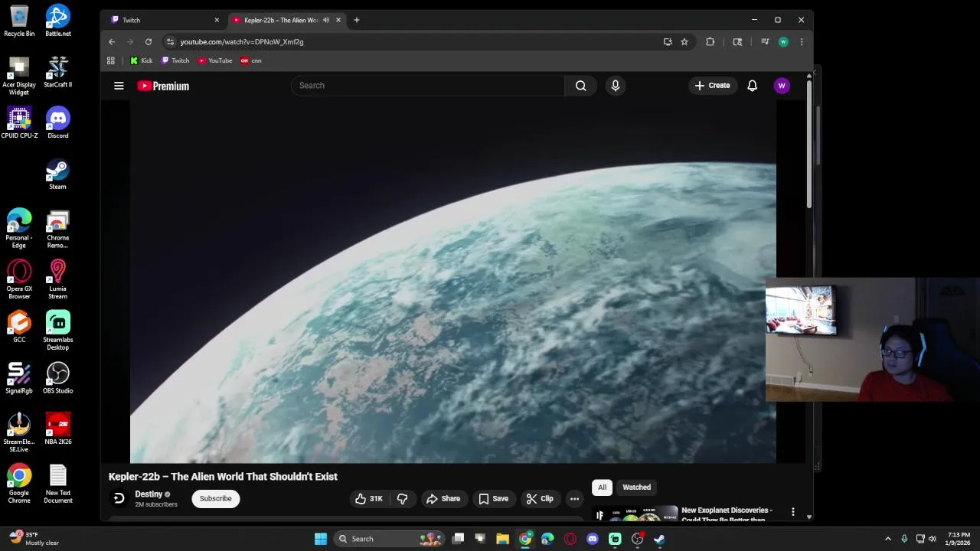Click the Destiny channel name
980x551 pixels.
(149, 494)
